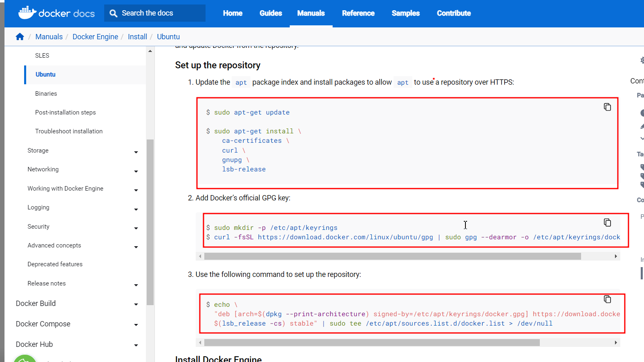This screenshot has width=644, height=362.
Task: Copy the echo repository command block
Action: pyautogui.click(x=607, y=299)
